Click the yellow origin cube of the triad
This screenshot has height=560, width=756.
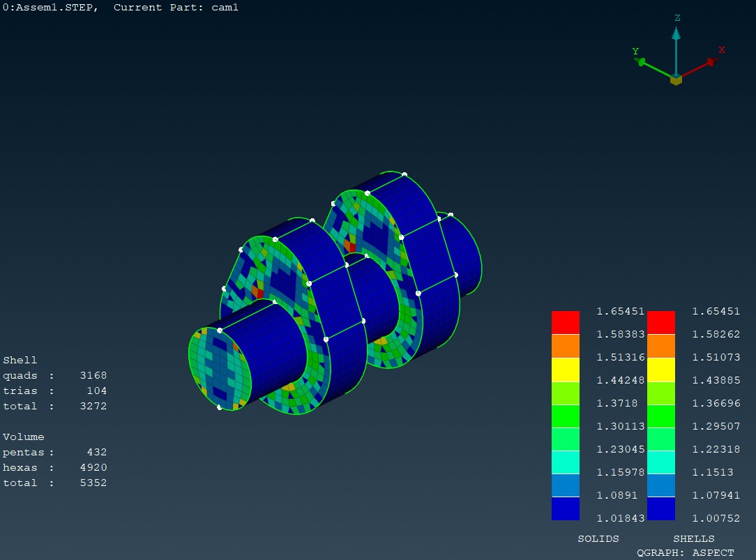click(x=676, y=80)
